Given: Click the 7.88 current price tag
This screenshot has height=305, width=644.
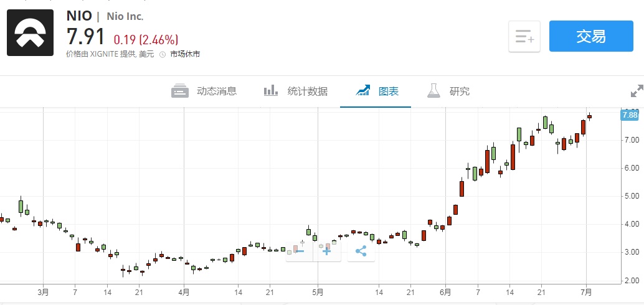Looking at the screenshot, I should pos(629,115).
